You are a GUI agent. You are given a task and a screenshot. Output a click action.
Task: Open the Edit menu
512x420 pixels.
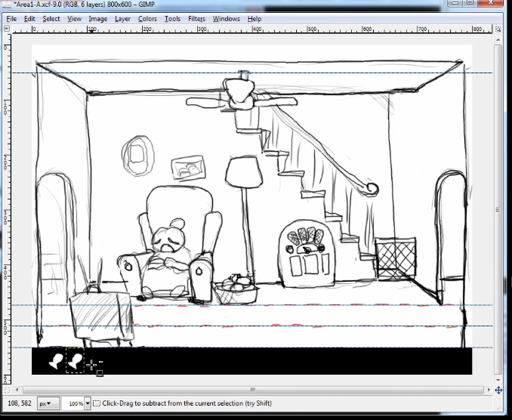(x=29, y=19)
